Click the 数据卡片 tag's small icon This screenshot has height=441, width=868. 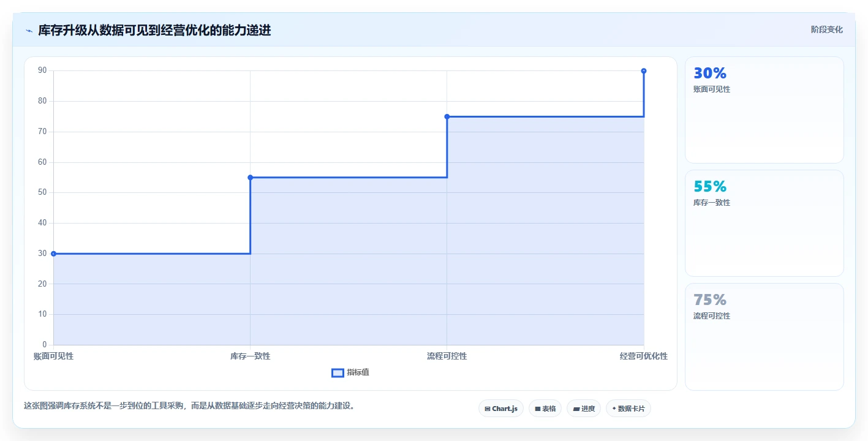point(614,409)
